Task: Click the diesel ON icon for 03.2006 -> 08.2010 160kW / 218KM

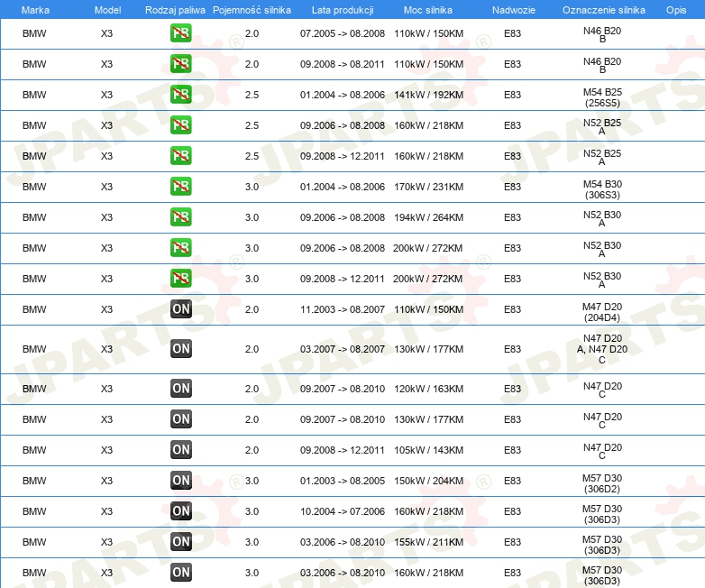Action: pos(181,572)
